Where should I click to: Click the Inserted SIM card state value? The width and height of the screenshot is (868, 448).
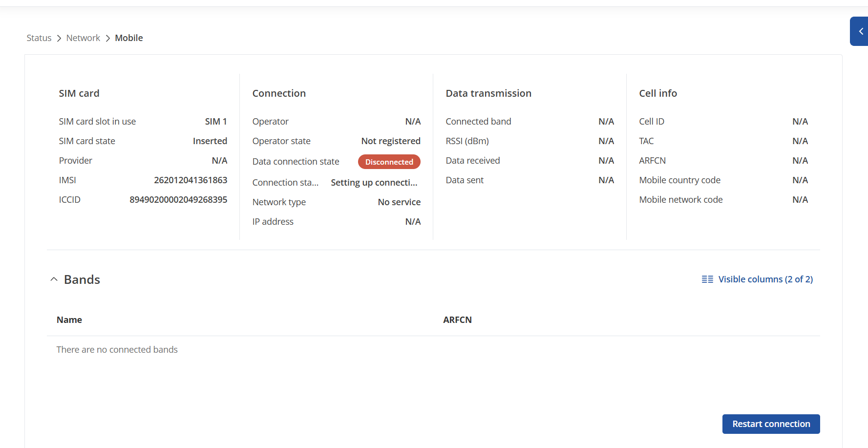(210, 141)
